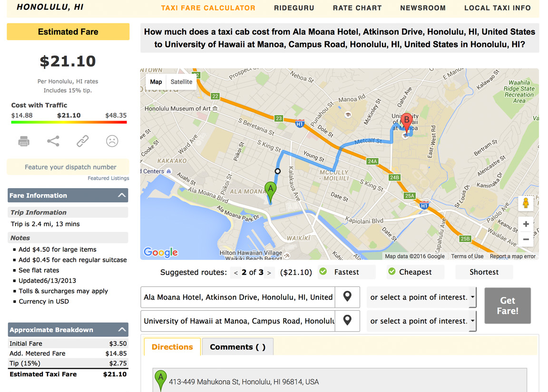Click the Currency in USD note
The height and width of the screenshot is (392, 548).
(44, 302)
